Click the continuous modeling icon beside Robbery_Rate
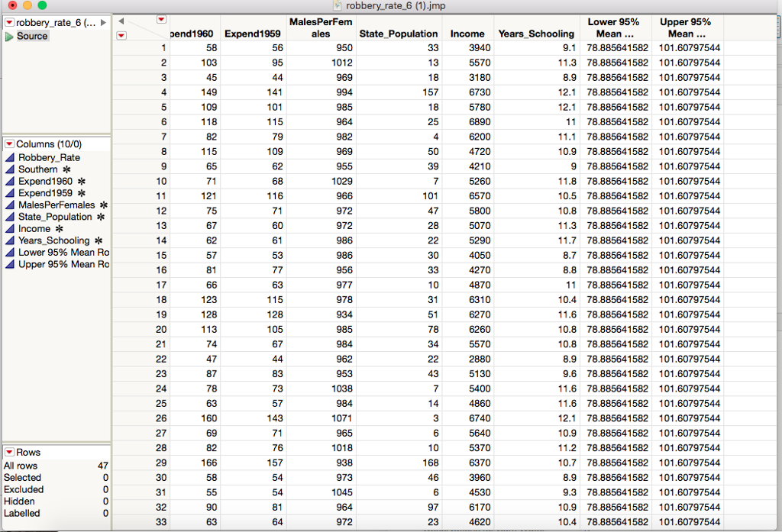 [x=8, y=157]
